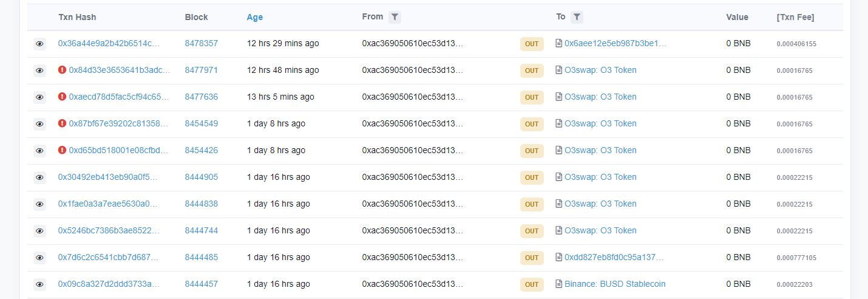The height and width of the screenshot is (299, 868).
Task: Toggle eye preview for block 8444905 row
Action: (x=39, y=177)
